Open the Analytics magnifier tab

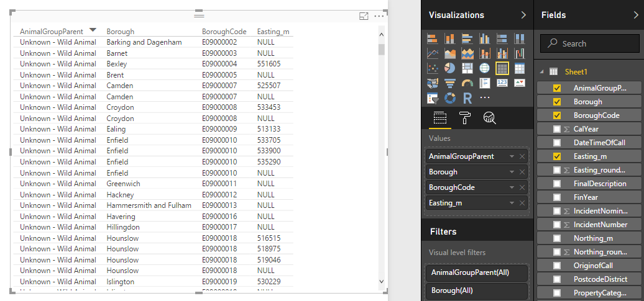pos(489,118)
